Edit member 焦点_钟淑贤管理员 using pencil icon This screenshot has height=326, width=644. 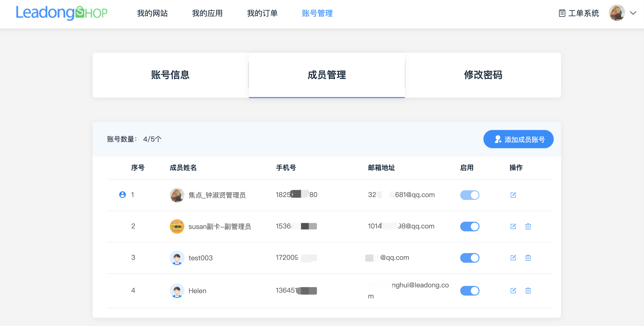click(x=514, y=195)
